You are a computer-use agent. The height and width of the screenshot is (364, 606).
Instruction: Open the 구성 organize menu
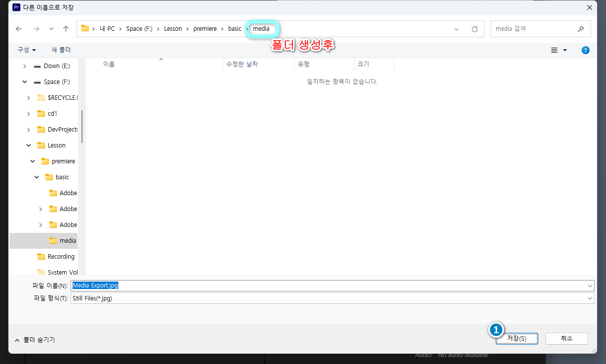click(x=27, y=50)
